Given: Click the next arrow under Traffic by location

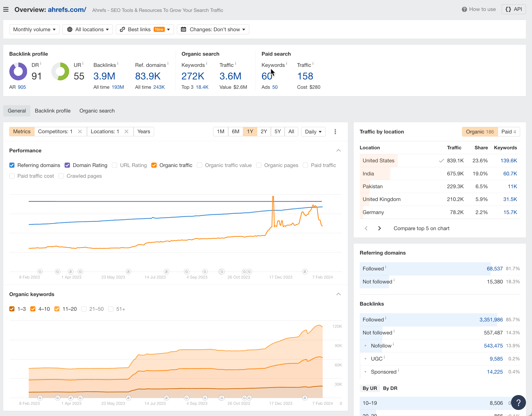Looking at the screenshot, I should click(379, 228).
